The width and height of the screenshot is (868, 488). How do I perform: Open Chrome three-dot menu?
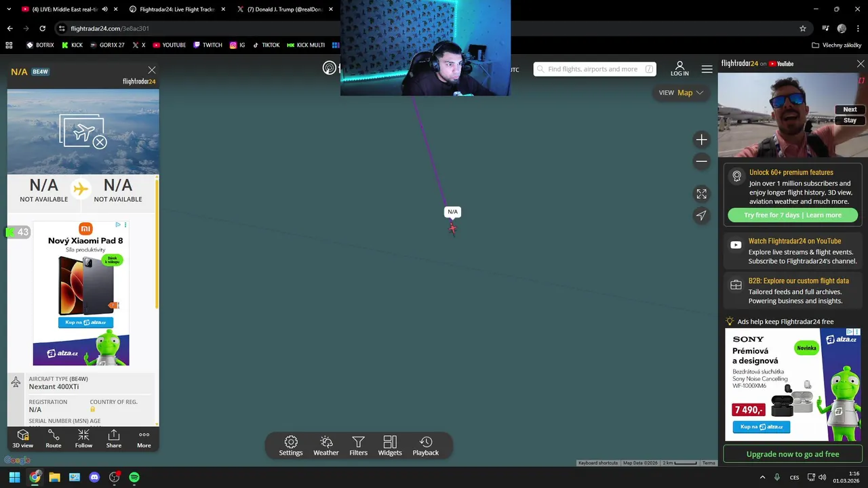click(x=858, y=28)
